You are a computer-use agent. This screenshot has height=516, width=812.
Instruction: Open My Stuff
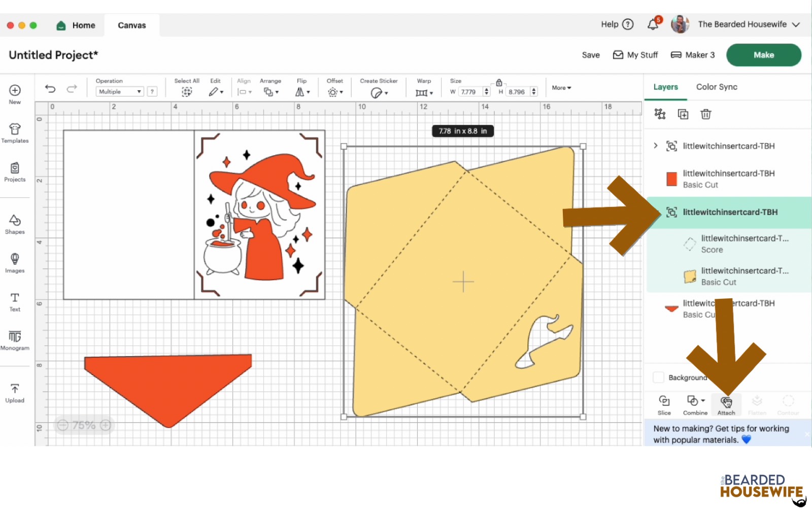635,55
